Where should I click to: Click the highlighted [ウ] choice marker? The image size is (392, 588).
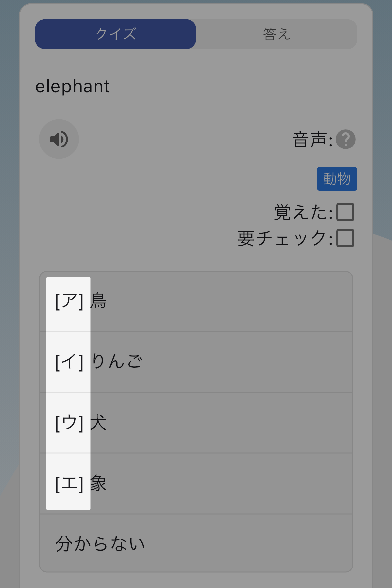69,423
